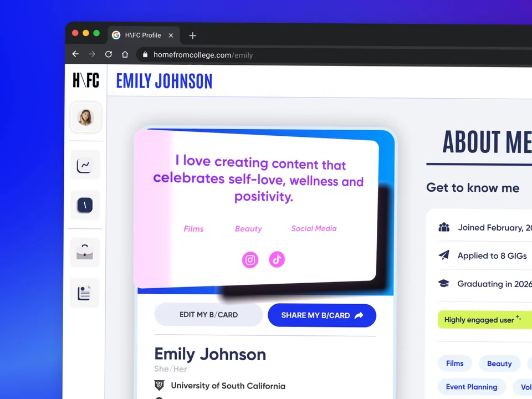Click the Films tag under About Me

(x=454, y=364)
